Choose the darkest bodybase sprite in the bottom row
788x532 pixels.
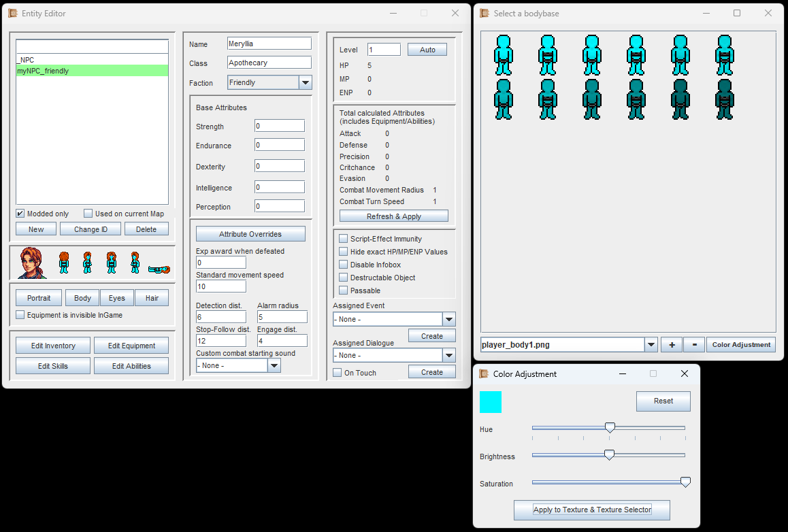point(724,99)
